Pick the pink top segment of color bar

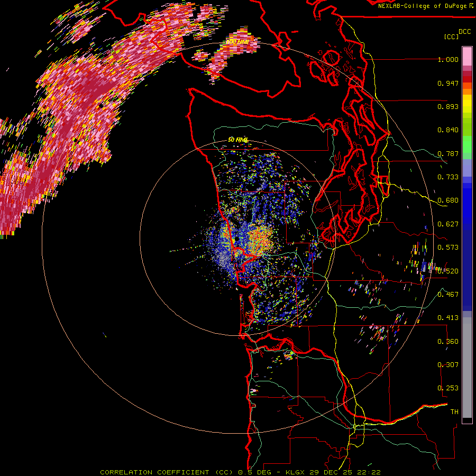(467, 56)
